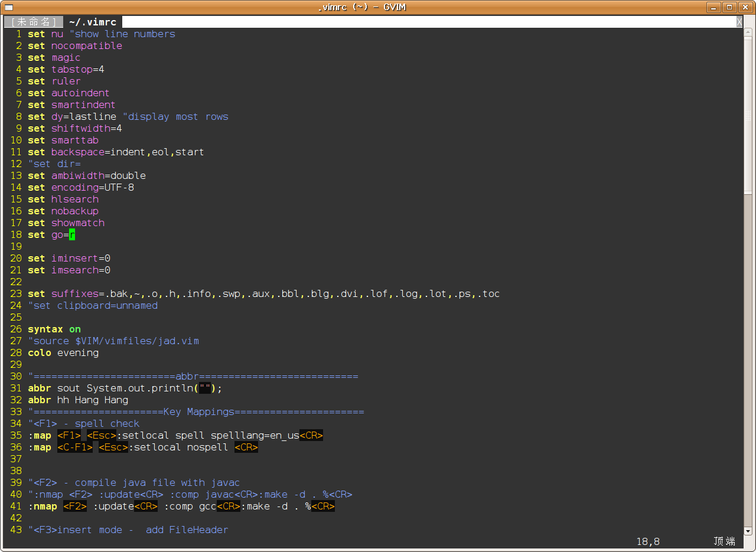Select the ~/.vimrc tab
The width and height of the screenshot is (756, 552).
(92, 22)
